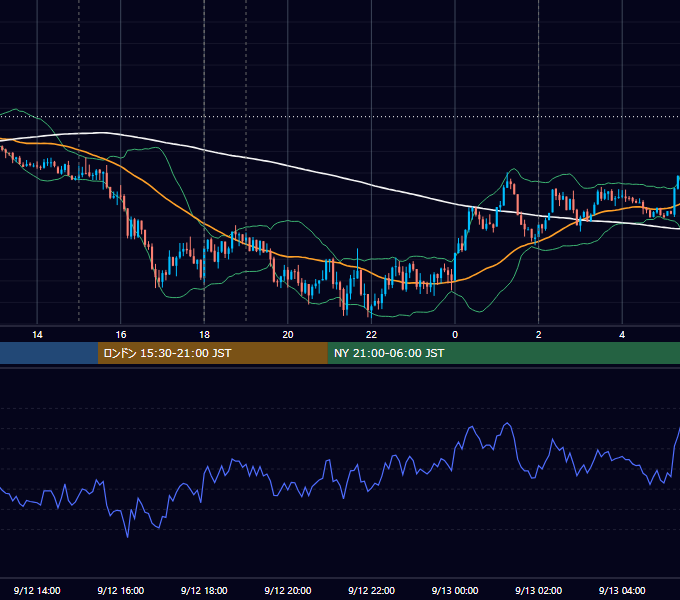Image resolution: width=680 pixels, height=600 pixels.
Task: Click the 9/12 16:00 date label
Action: coord(121,590)
